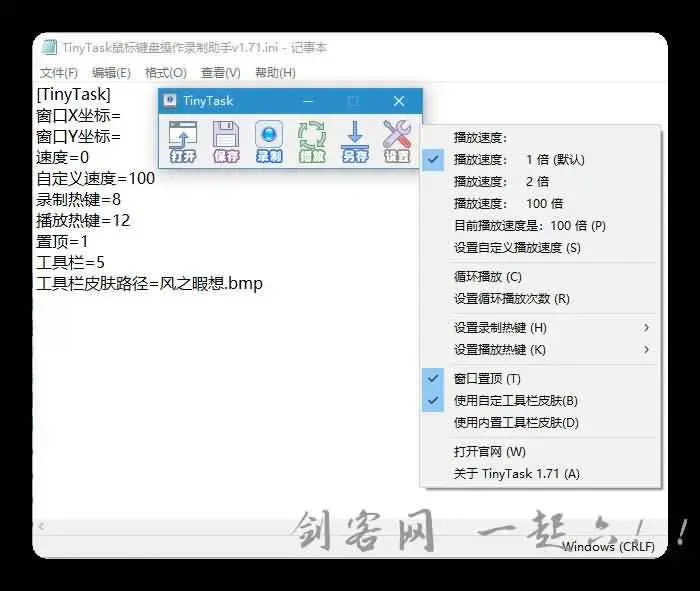Screen dimensions: 700x591
Task: Select playback speed 100 倍
Action: point(540,204)
